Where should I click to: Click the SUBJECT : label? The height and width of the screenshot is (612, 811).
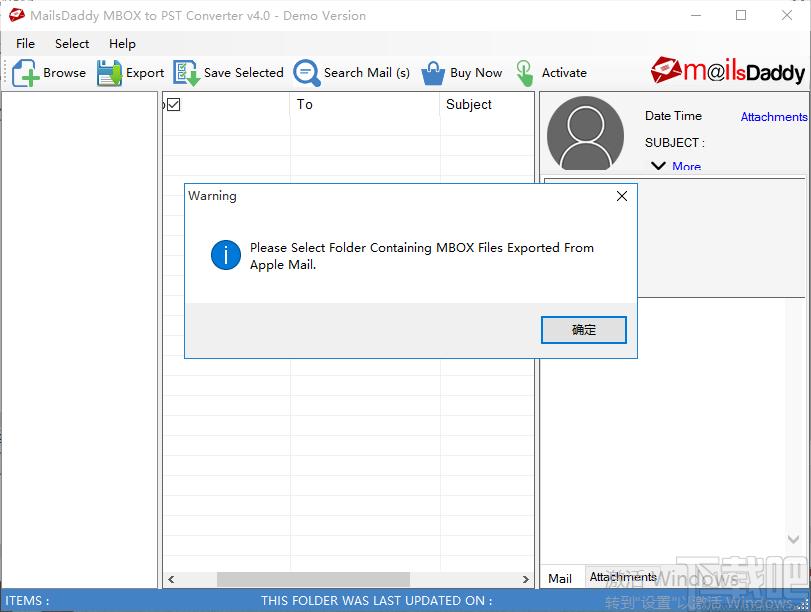(674, 143)
